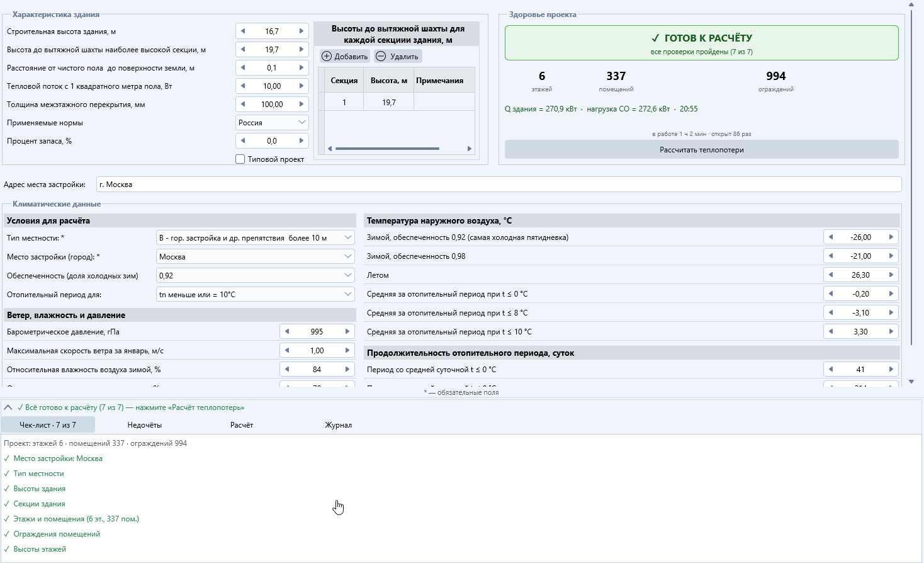Toggle the Типовой проект checkbox
Viewport: 924px width, 563px height.
pyautogui.click(x=240, y=159)
